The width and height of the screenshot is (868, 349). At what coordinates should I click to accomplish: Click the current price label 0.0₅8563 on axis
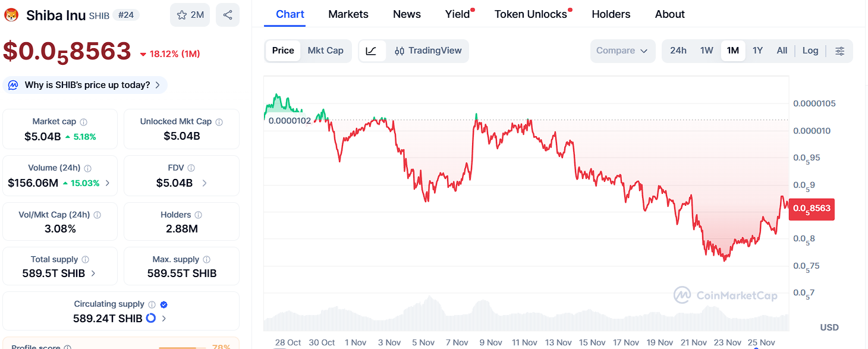[812, 209]
